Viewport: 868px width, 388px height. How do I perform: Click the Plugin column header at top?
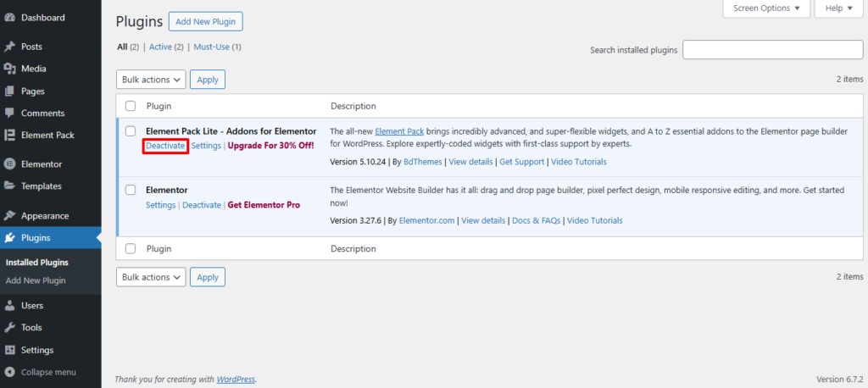(159, 106)
